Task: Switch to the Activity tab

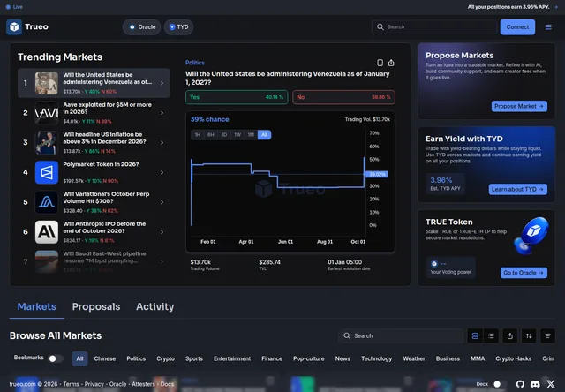Action: point(155,306)
